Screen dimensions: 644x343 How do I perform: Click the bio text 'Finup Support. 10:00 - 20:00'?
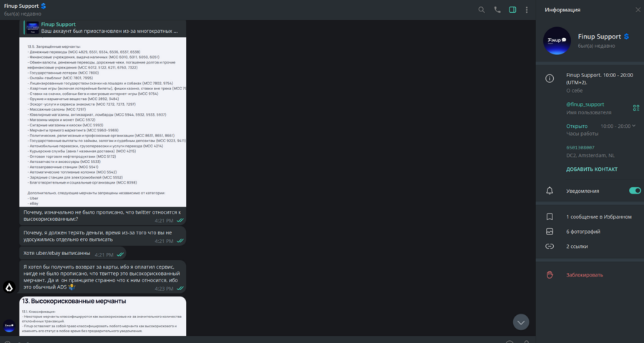pos(599,79)
